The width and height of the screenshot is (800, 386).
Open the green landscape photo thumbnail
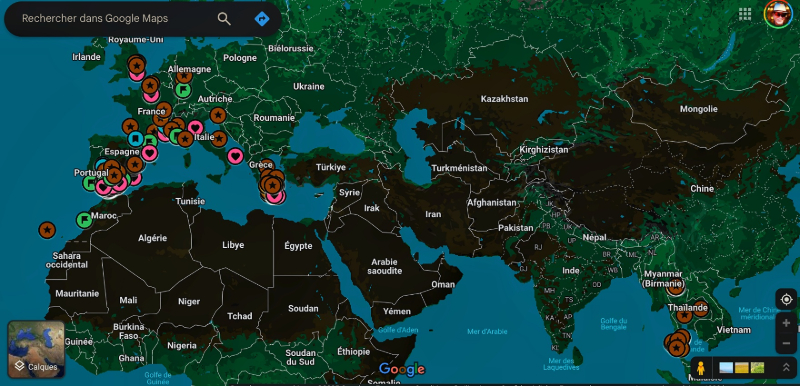(757, 368)
